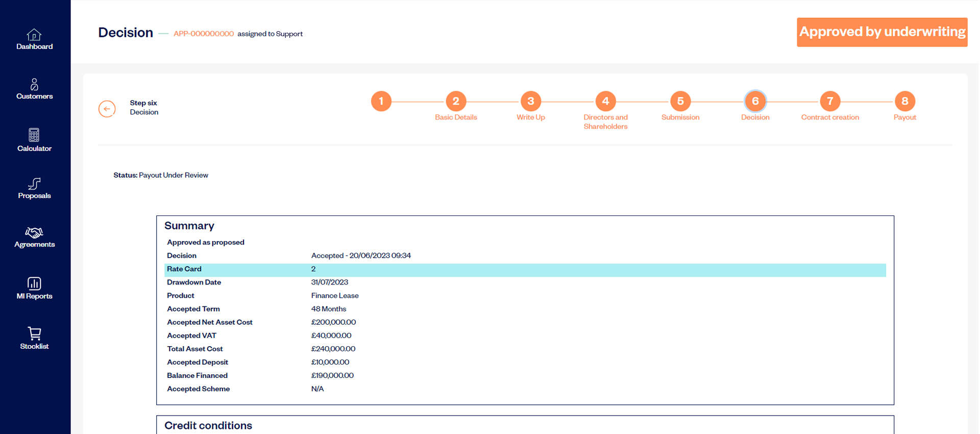
Task: View MI Reports chart icon
Action: 34,283
